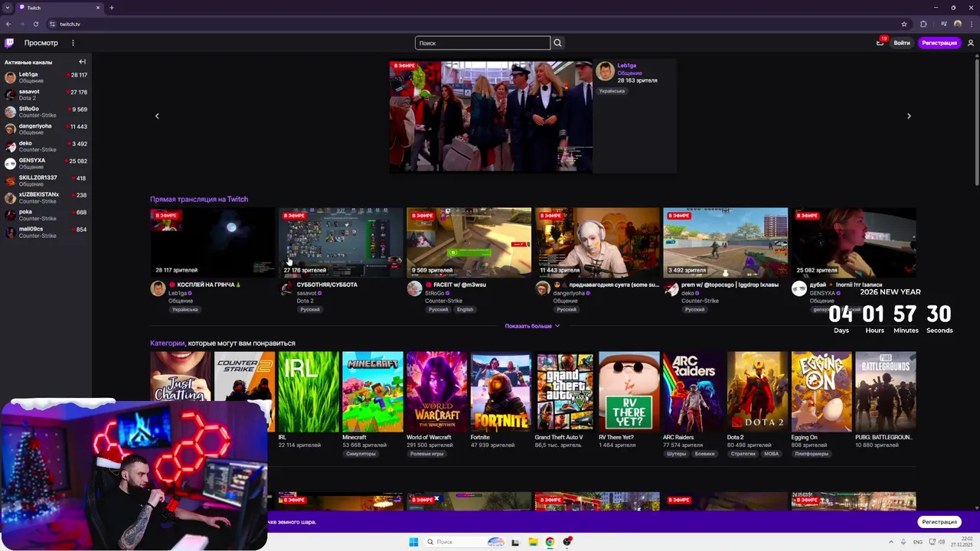This screenshot has height=551, width=980.
Task: Open World of Warcraft category cover
Action: coord(436,392)
